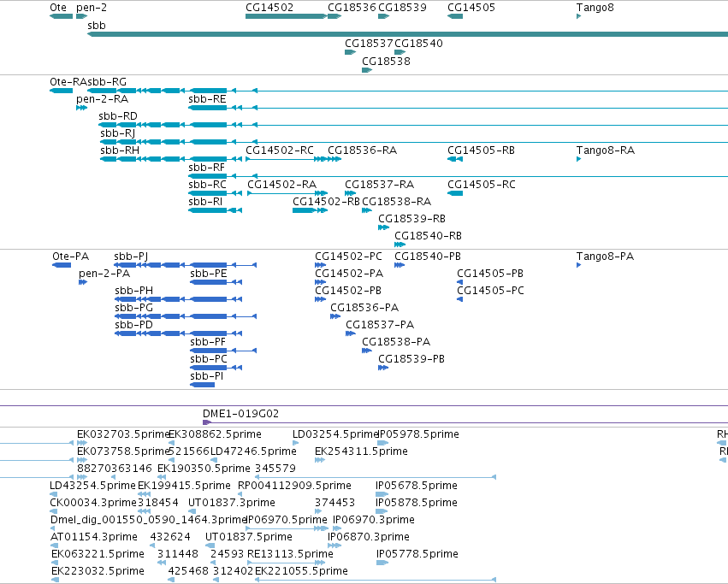Click the Tango8 gene label

click(595, 8)
